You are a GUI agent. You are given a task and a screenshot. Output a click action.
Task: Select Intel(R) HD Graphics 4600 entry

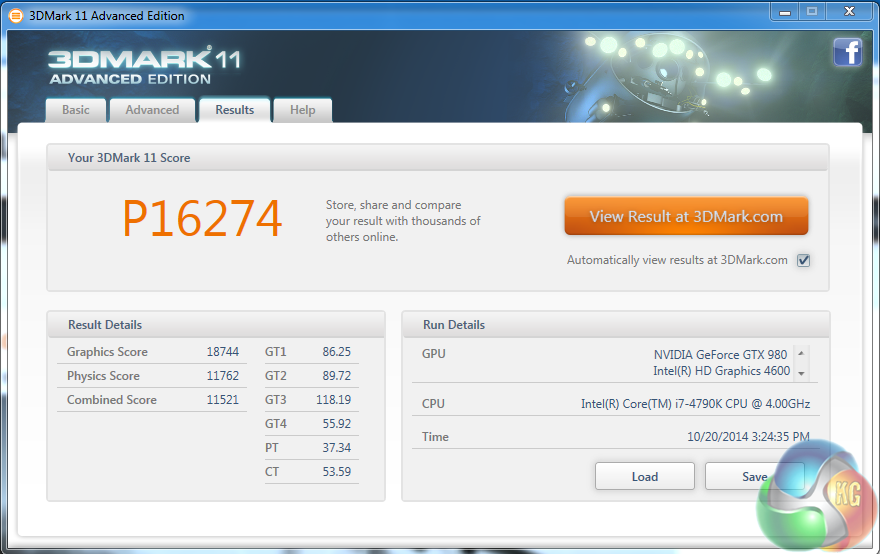(722, 371)
